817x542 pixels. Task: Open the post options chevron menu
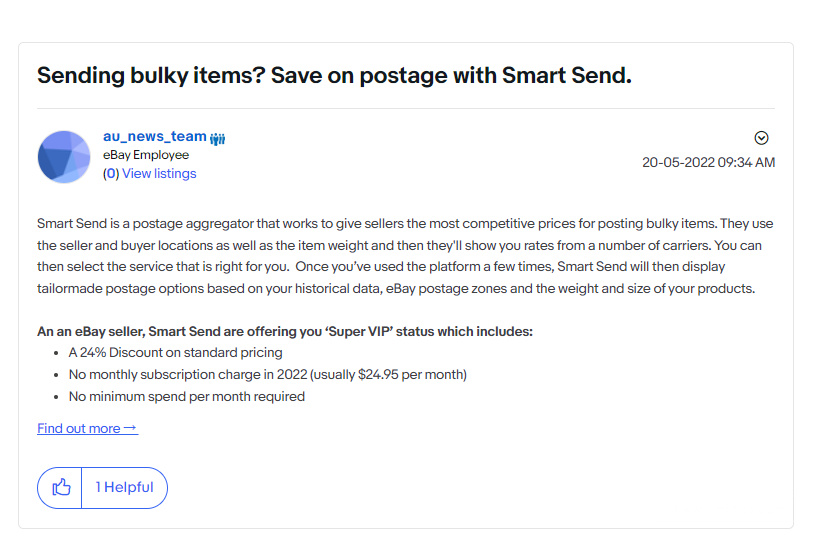[x=761, y=138]
